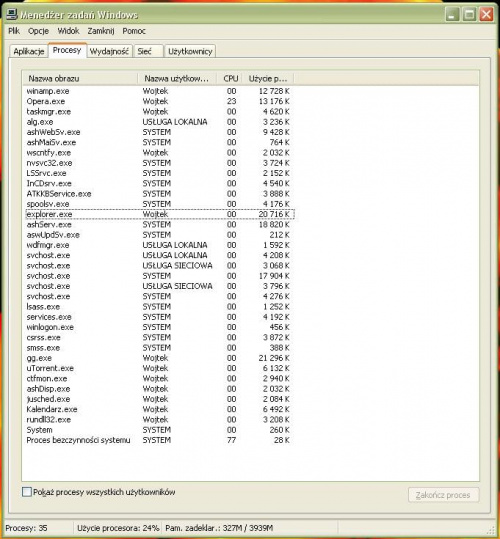Sort by Użycie pamięci column header
Image resolution: width=500 pixels, height=539 pixels.
268,78
